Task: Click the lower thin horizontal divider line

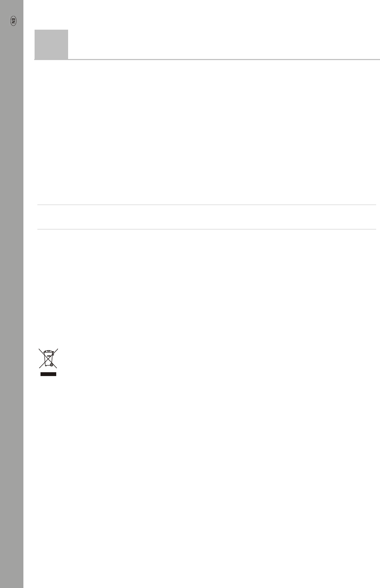Action: (207, 229)
